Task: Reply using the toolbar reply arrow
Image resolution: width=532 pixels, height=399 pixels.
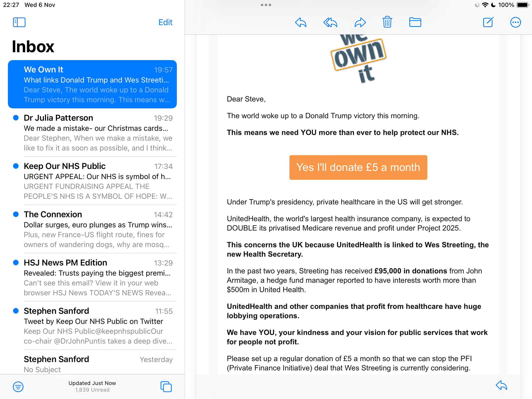Action: [x=300, y=22]
